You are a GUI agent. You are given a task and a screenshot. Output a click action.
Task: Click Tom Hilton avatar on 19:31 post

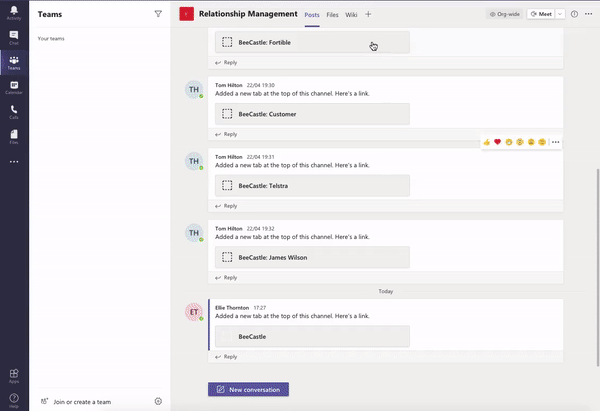pyautogui.click(x=194, y=161)
